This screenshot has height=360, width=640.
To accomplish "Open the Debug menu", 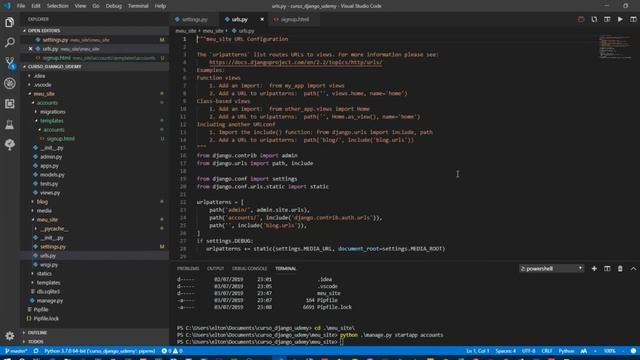I will [113, 6].
